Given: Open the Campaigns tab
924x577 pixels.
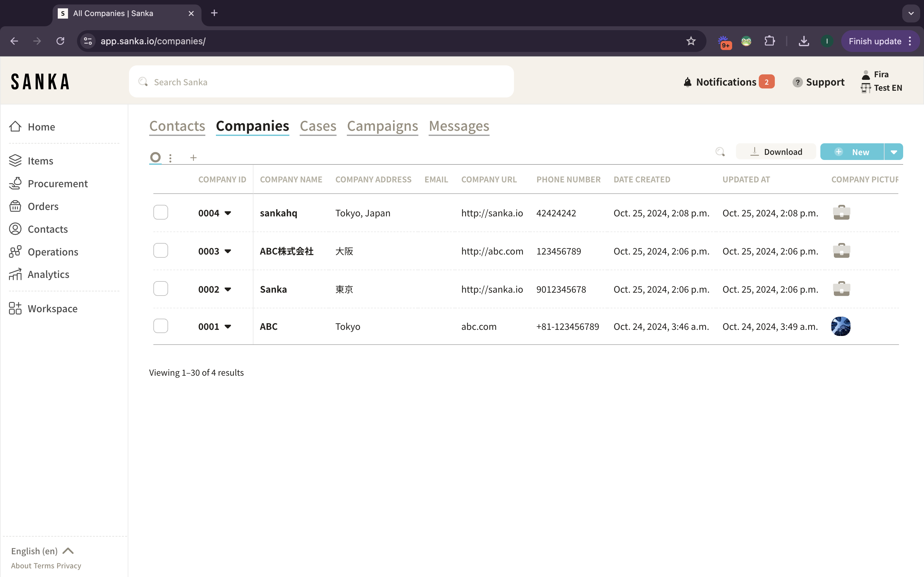Looking at the screenshot, I should 382,126.
